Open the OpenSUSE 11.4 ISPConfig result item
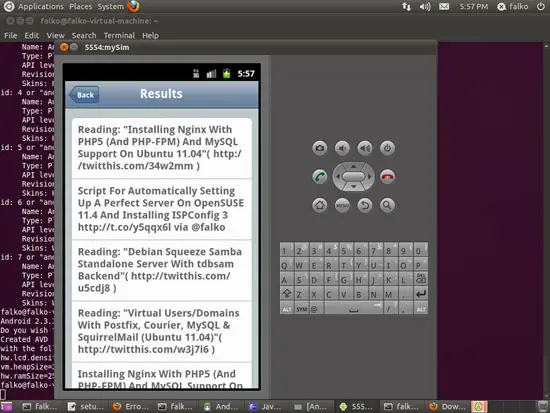Image resolution: width=550 pixels, height=413 pixels. [162, 209]
